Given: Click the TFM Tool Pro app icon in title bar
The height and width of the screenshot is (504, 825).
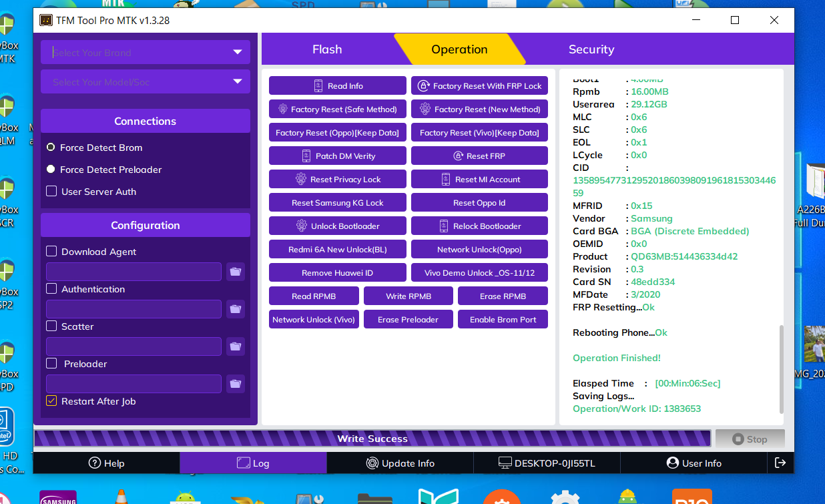Looking at the screenshot, I should (46, 20).
